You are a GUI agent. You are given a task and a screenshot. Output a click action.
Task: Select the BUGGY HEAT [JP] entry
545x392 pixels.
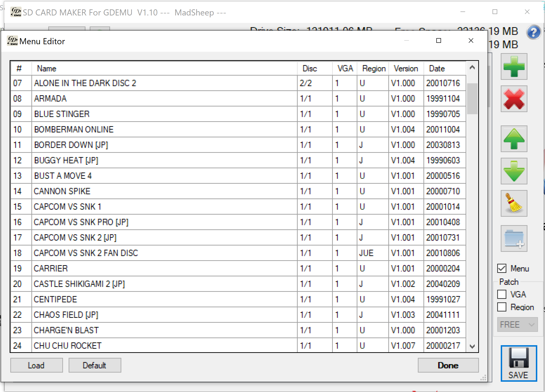point(238,160)
